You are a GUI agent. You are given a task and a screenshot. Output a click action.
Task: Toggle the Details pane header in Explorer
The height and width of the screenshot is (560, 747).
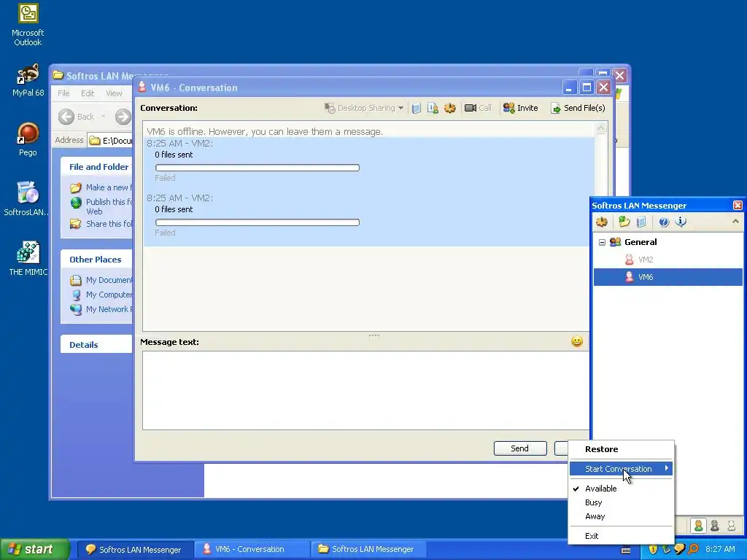[x=97, y=345]
